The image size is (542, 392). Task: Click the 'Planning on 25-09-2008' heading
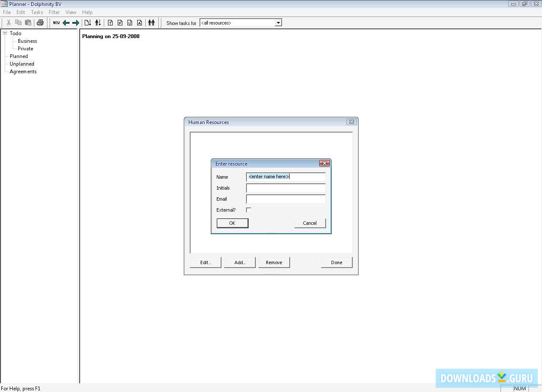111,36
